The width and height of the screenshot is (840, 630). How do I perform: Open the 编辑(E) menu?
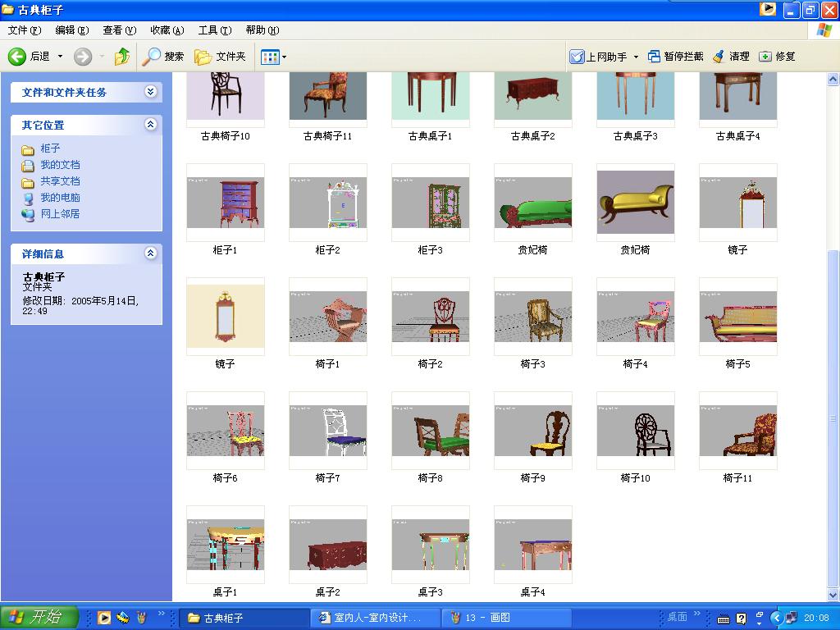pyautogui.click(x=72, y=30)
